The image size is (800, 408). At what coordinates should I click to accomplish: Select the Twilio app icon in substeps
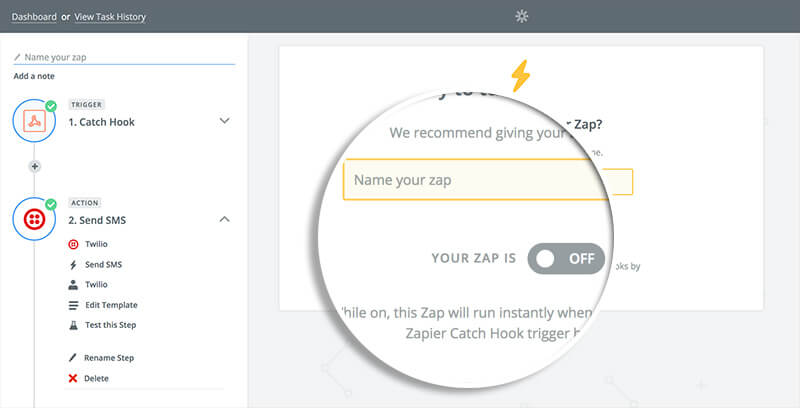point(73,244)
